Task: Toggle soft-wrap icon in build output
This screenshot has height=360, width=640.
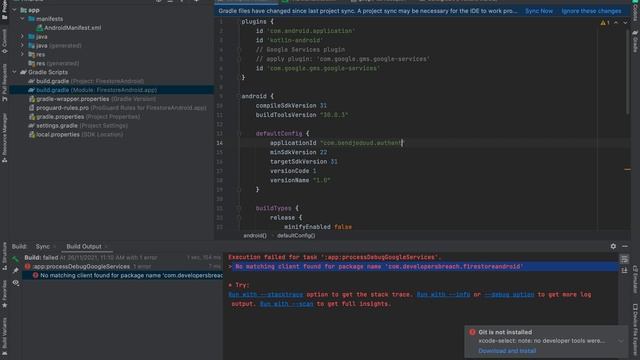Action: [624, 259]
